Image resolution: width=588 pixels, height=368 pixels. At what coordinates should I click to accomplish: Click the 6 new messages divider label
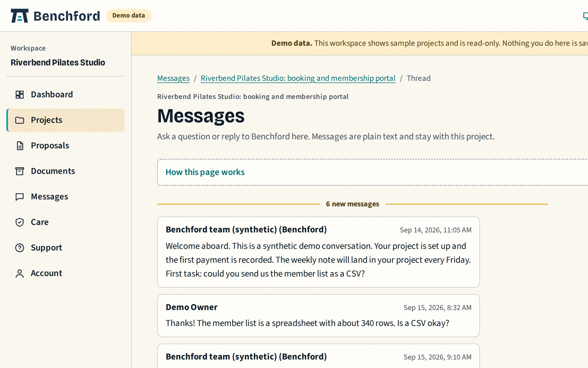[x=352, y=204]
